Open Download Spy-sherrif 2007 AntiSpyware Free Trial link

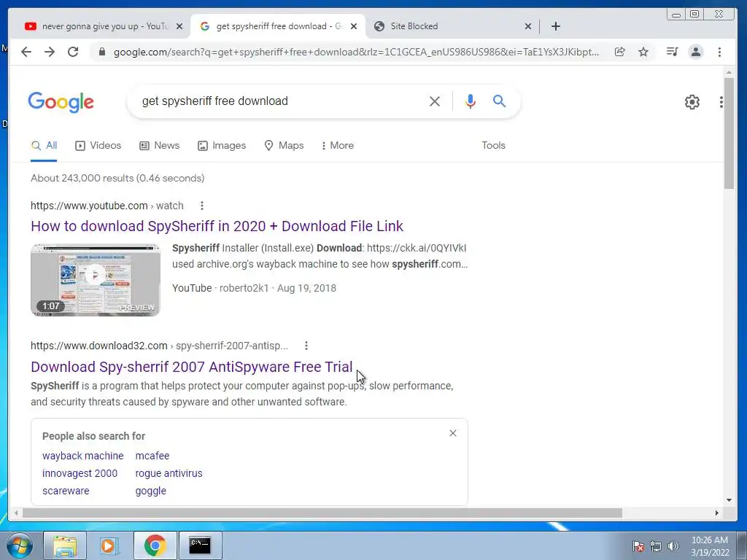tap(192, 367)
